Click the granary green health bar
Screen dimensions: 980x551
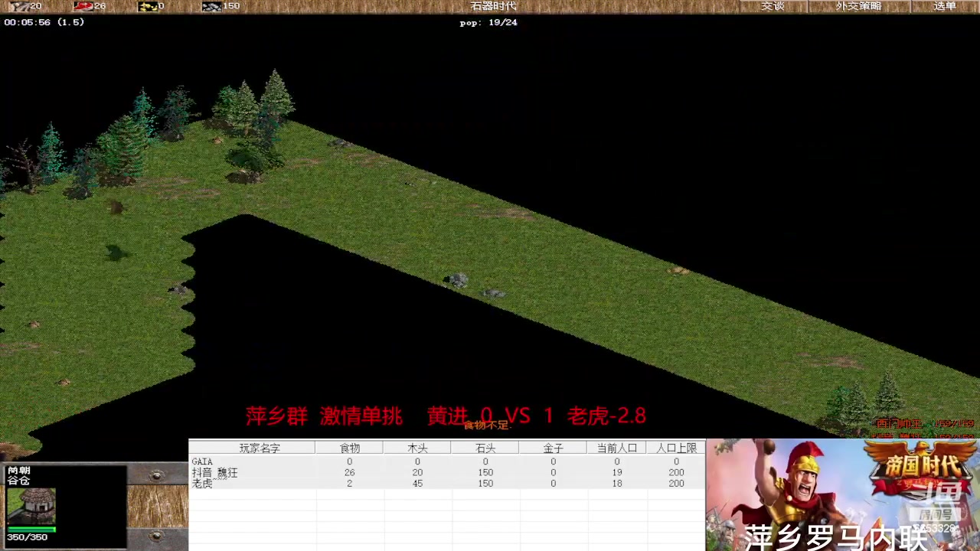31,529
